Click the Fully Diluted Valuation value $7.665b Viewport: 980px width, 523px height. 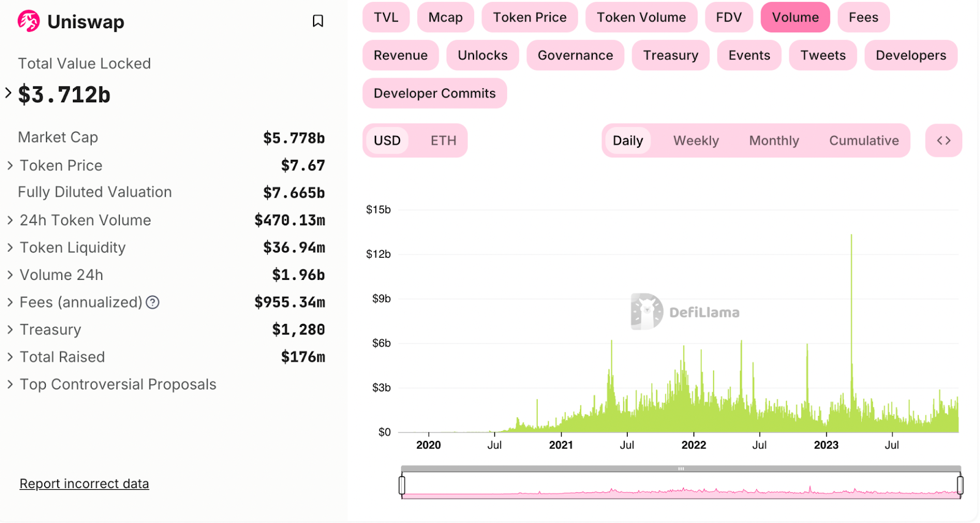click(294, 192)
